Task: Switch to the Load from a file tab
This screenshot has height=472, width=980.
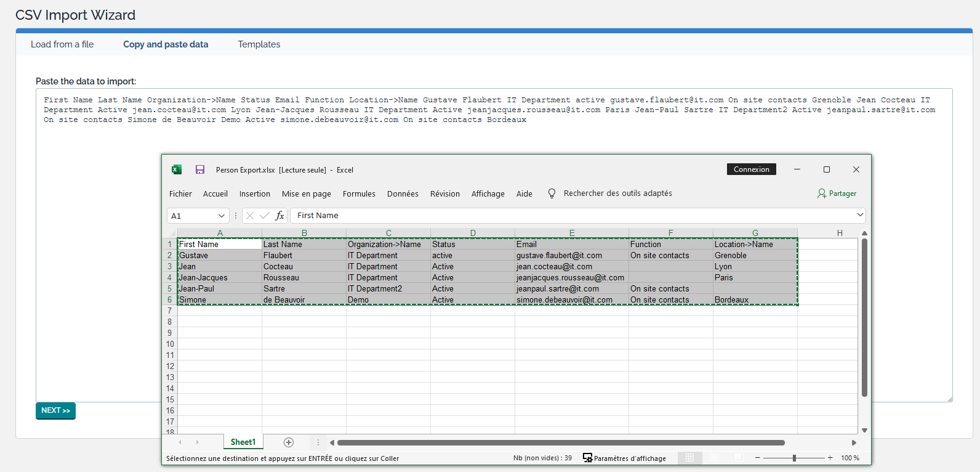Action: click(62, 44)
